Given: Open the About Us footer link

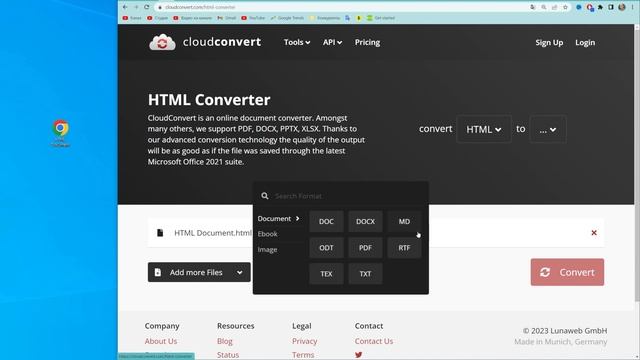Looking at the screenshot, I should click(x=161, y=341).
